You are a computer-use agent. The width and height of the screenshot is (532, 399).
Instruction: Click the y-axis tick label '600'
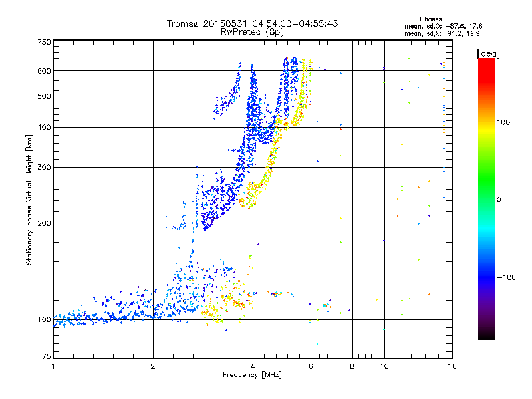coord(44,71)
